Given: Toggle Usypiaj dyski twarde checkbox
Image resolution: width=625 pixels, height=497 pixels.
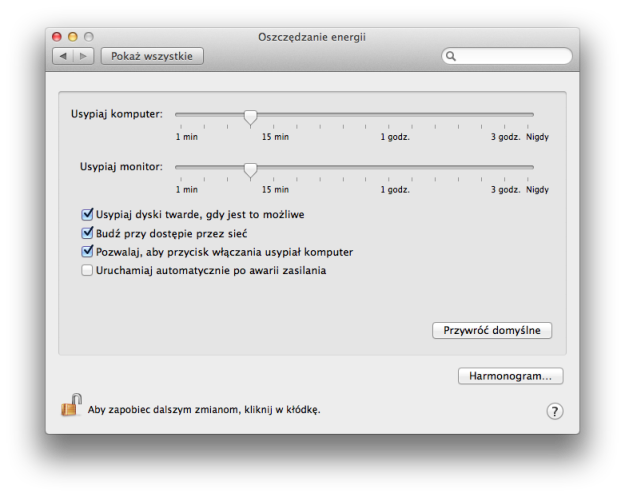Looking at the screenshot, I should pos(87,214).
